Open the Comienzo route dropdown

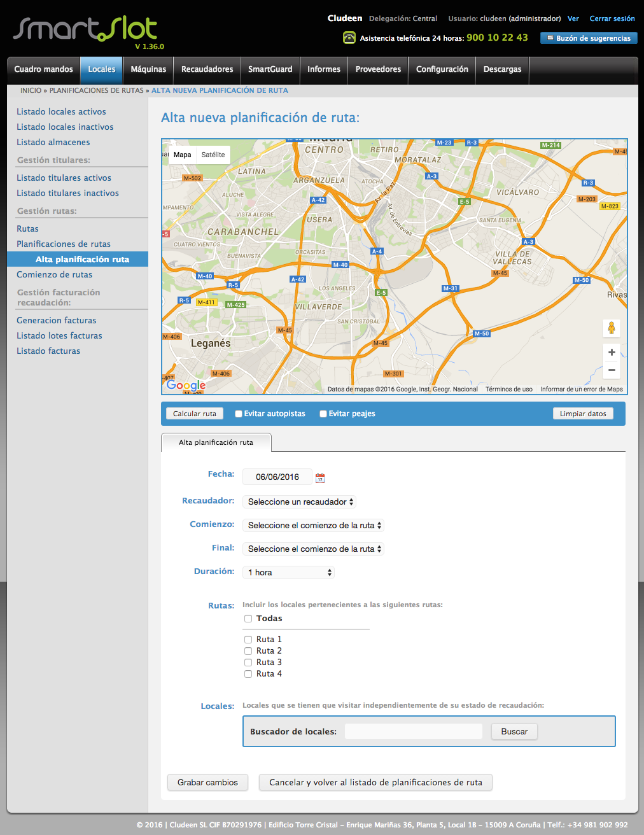(313, 525)
